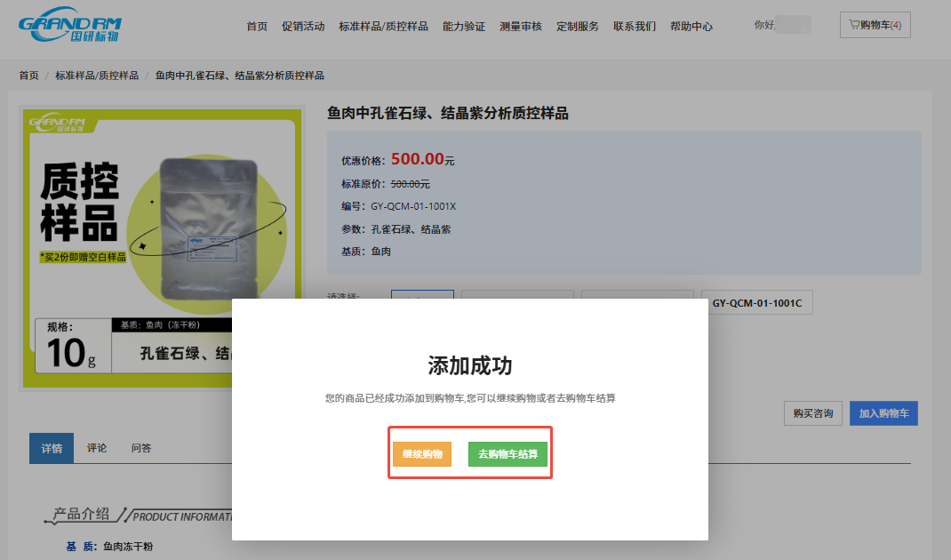Switch to the 详情 tab

52,448
